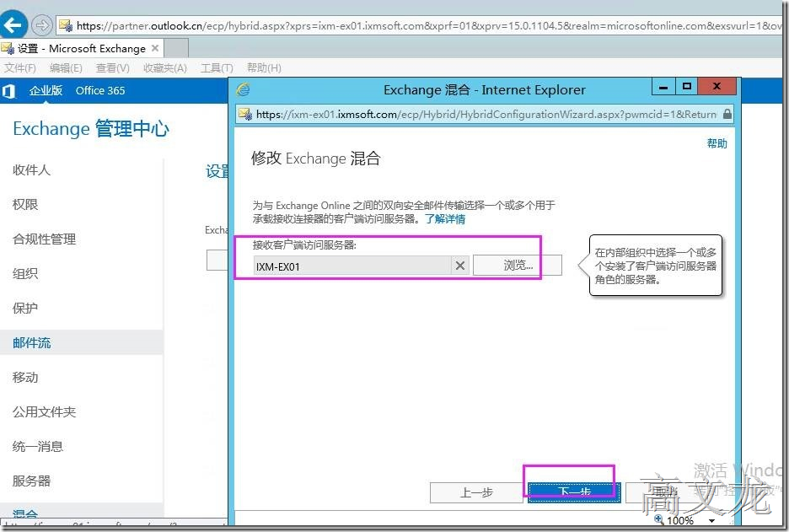The width and height of the screenshot is (789, 532).
Task: Click the Exchange 管理中心 heading
Action: pos(91,129)
